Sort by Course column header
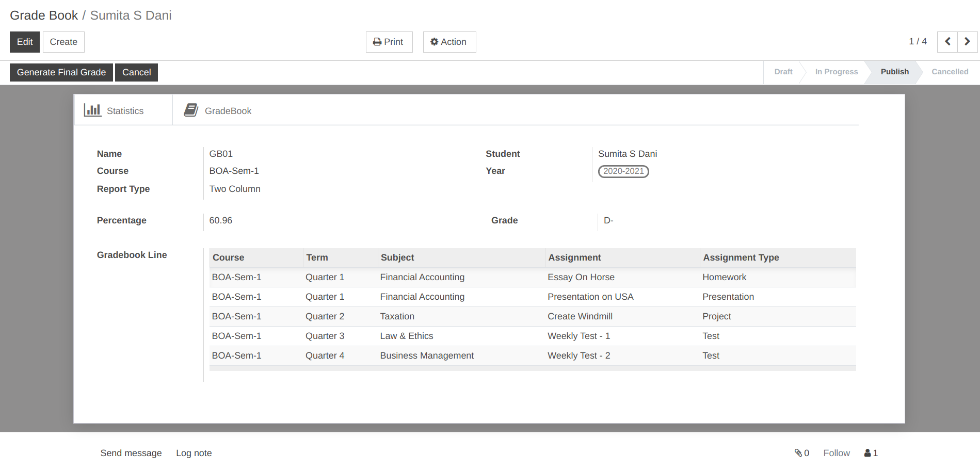This screenshot has width=980, height=469. pos(256,257)
